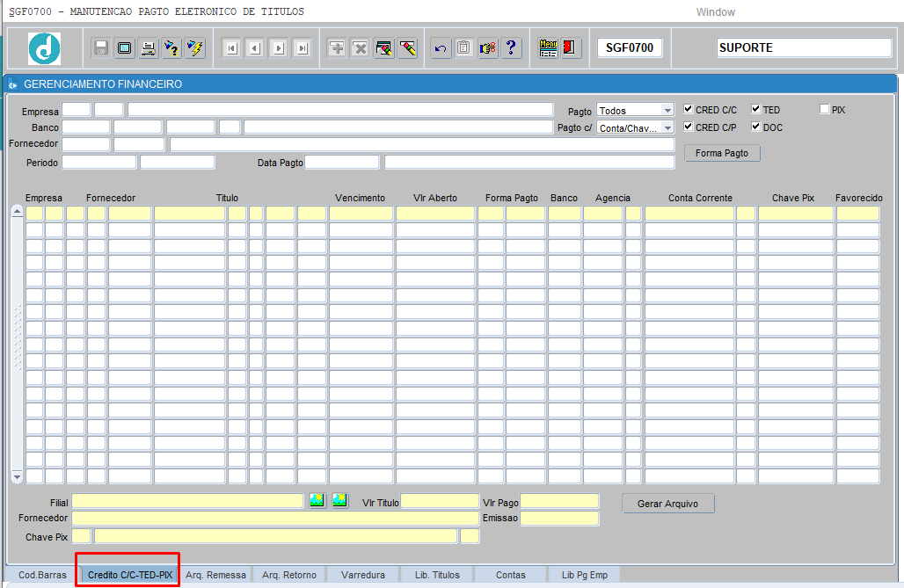The image size is (904, 588).
Task: Enable the PIX checkbox
Action: pyautogui.click(x=825, y=110)
